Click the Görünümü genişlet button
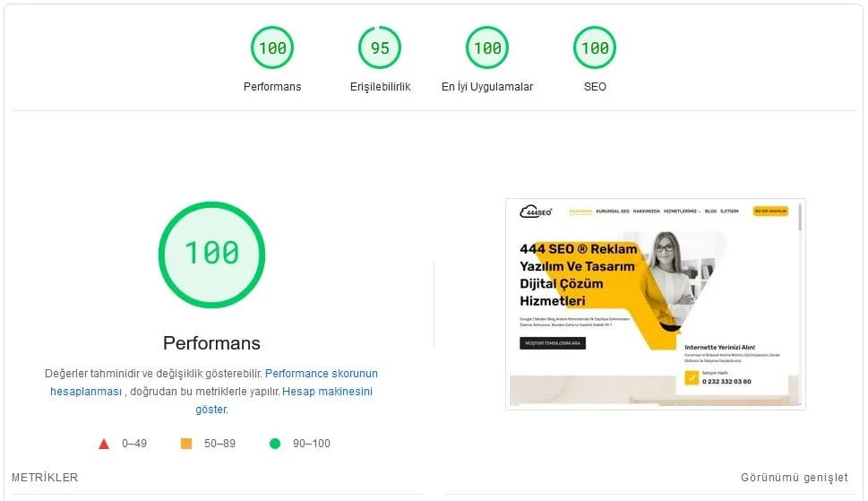This screenshot has width=868, height=501. [x=794, y=477]
